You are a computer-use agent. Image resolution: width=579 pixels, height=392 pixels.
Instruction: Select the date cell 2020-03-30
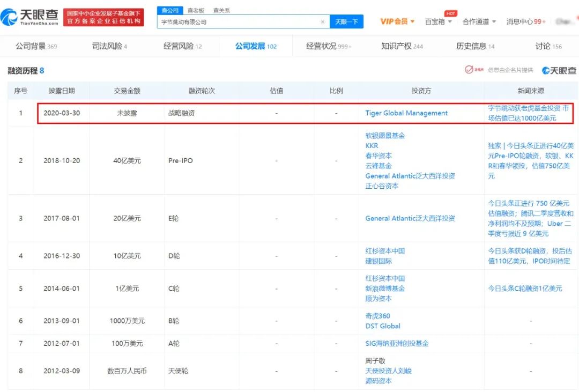pyautogui.click(x=62, y=113)
